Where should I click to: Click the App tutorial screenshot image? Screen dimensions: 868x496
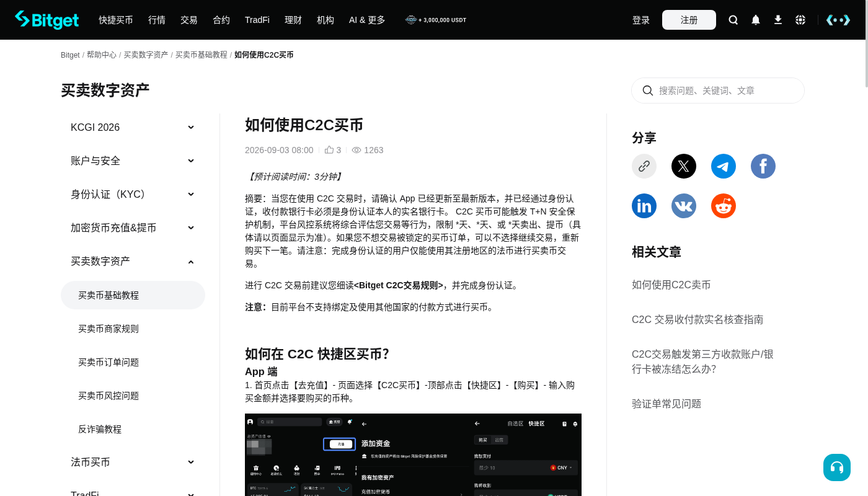[x=413, y=454]
